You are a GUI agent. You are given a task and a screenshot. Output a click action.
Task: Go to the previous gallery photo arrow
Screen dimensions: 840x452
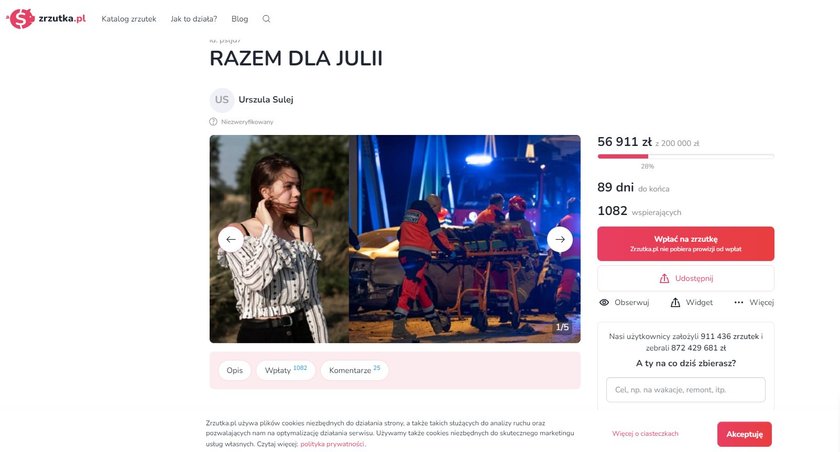pyautogui.click(x=231, y=239)
